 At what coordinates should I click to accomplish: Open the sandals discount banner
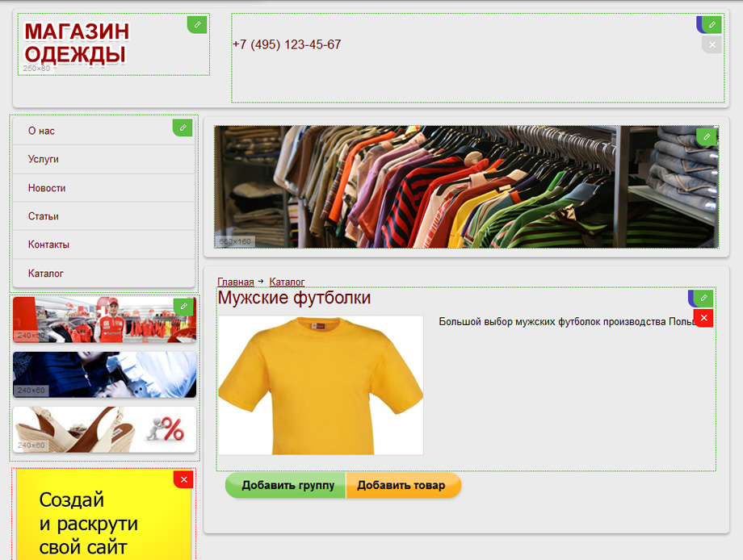tap(104, 429)
